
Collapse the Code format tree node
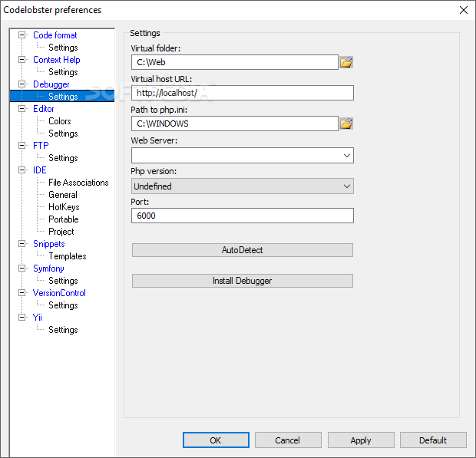[21, 35]
